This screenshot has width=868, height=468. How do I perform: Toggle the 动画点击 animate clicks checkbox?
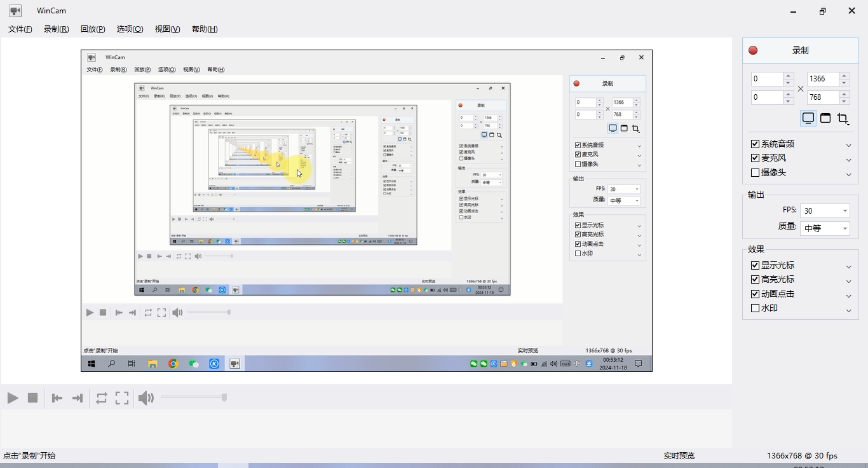pos(756,294)
